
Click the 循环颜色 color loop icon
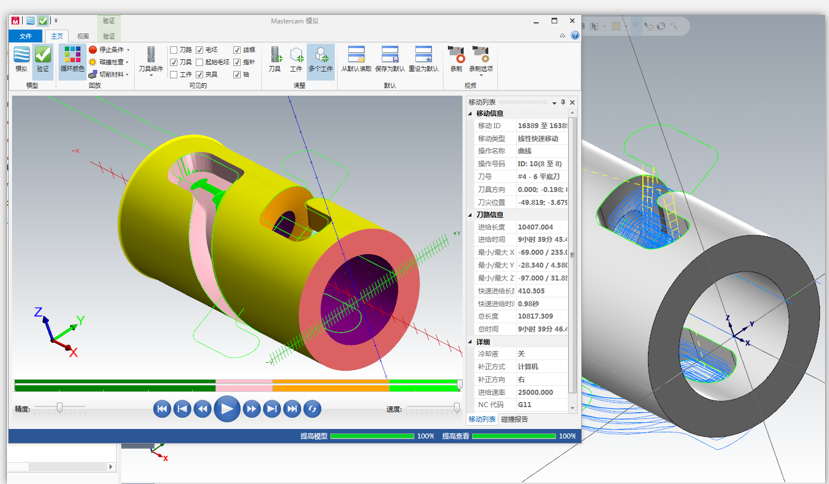click(72, 58)
